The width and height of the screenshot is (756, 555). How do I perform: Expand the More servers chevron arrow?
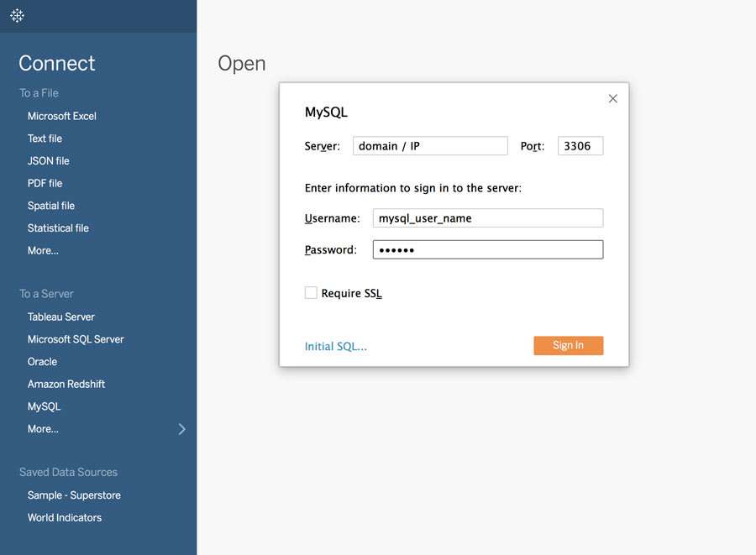[x=181, y=429]
